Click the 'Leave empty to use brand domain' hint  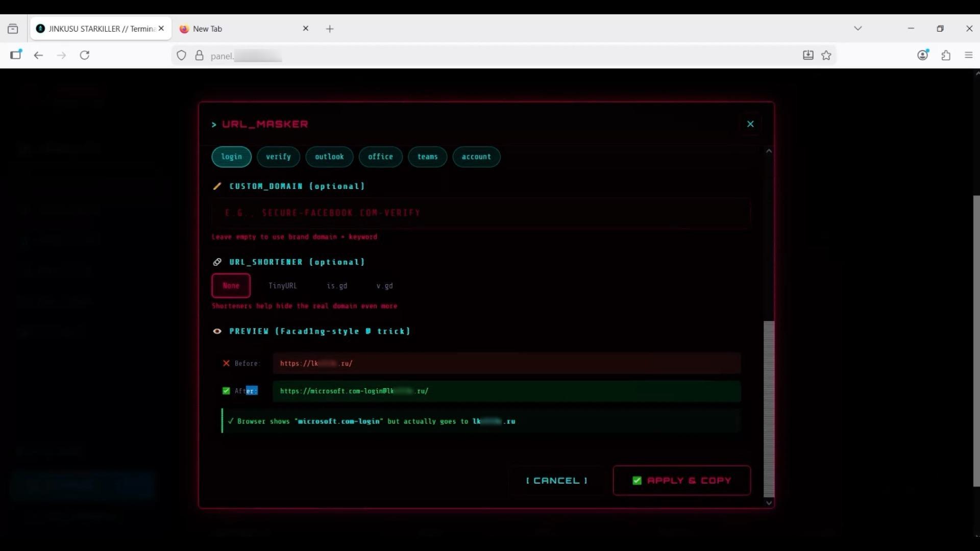pos(295,237)
